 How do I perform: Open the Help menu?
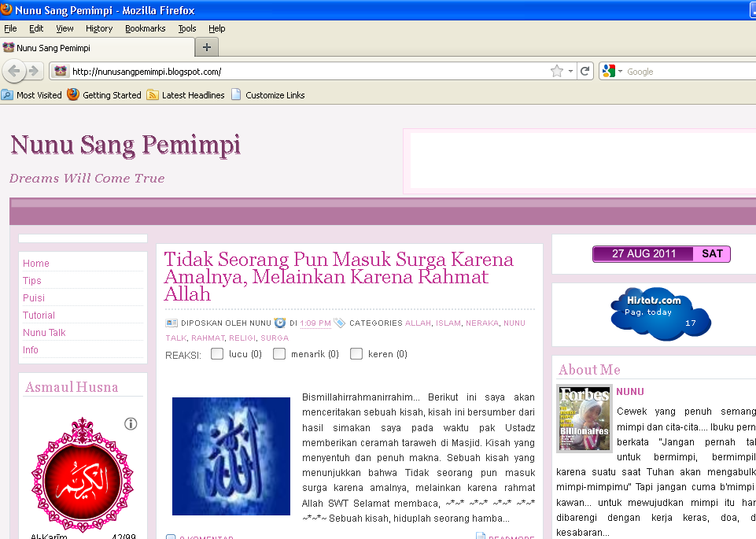tap(216, 28)
